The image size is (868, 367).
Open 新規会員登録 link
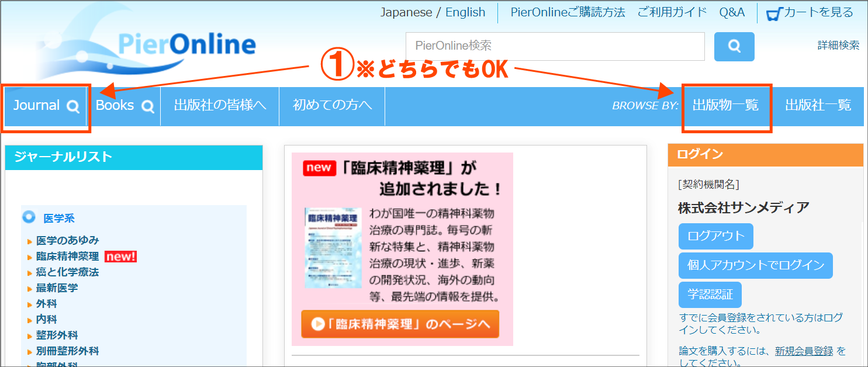(x=804, y=351)
